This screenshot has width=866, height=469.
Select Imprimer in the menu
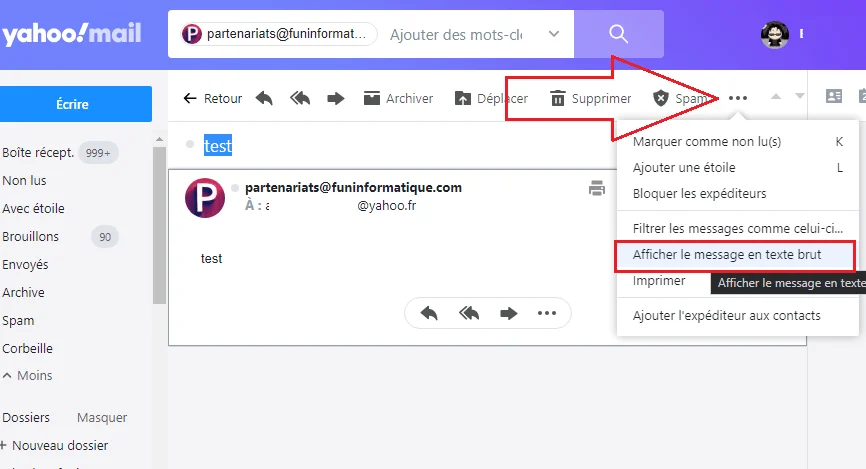click(659, 281)
